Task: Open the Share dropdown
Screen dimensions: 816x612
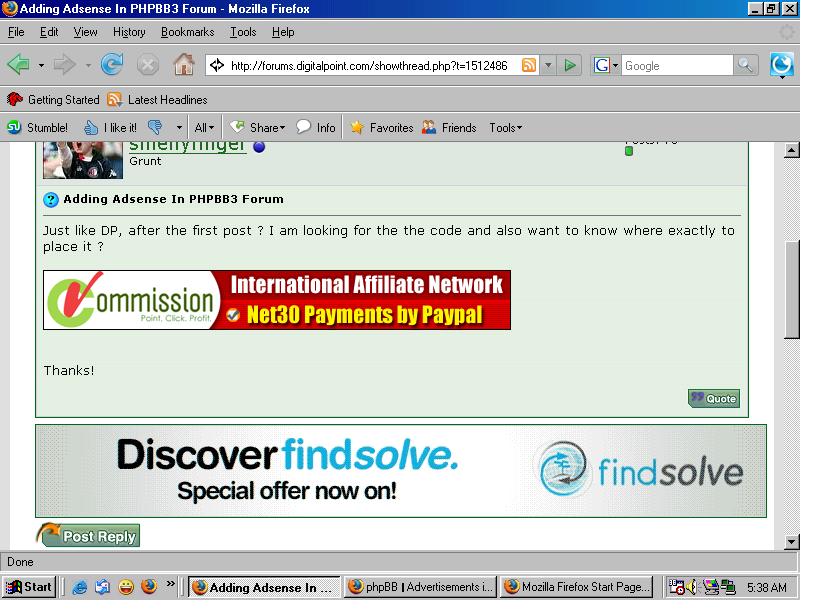Action: click(259, 128)
